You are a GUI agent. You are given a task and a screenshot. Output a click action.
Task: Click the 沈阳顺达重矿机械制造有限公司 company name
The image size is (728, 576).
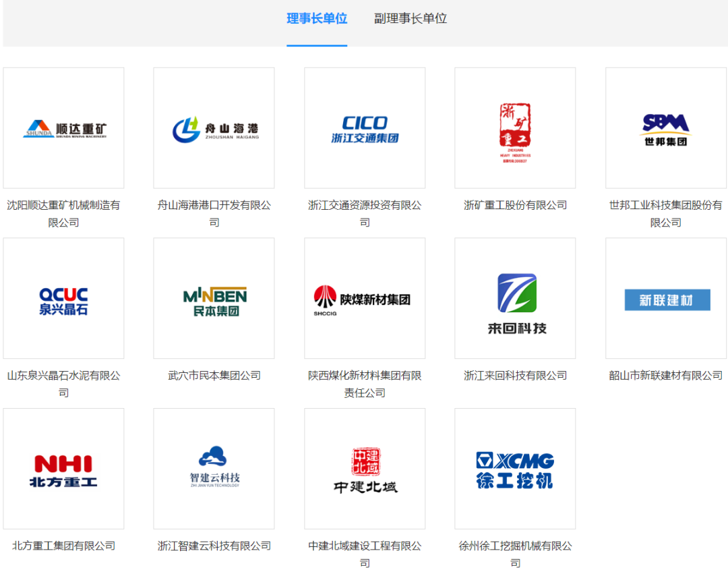tap(63, 214)
